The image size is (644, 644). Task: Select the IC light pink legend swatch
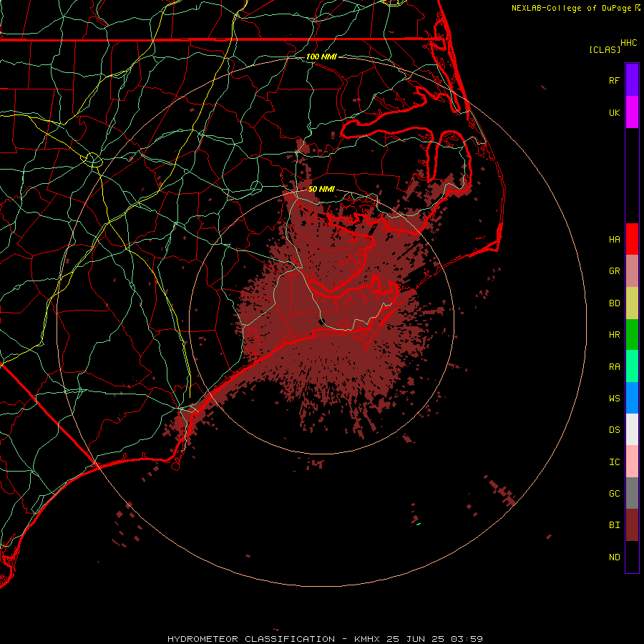(x=632, y=462)
